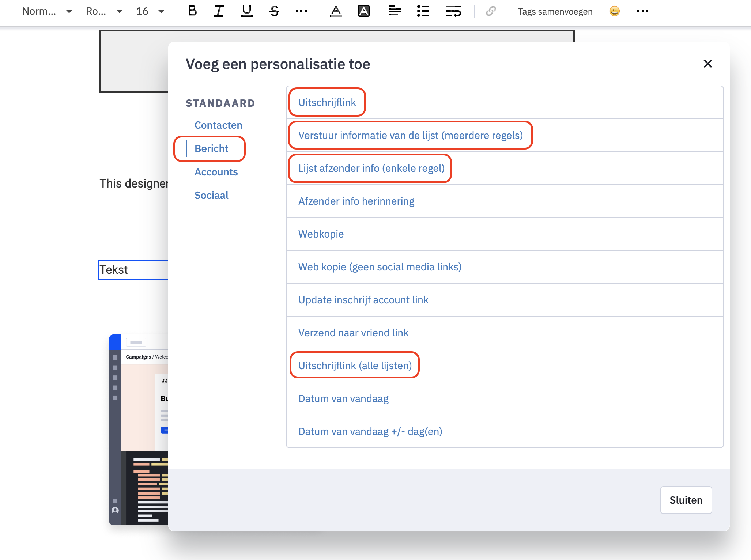The image size is (751, 560).
Task: Open the toolbar overflow menu at far right
Action: pyautogui.click(x=642, y=11)
